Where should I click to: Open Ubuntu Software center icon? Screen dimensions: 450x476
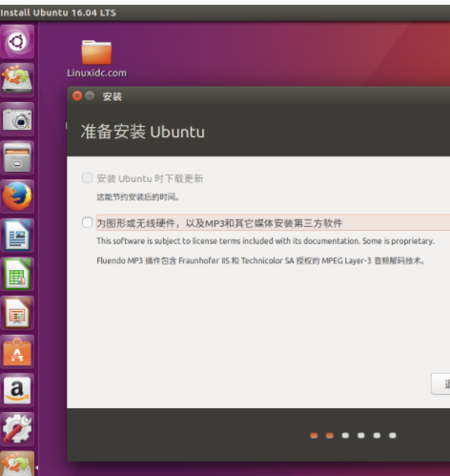coord(17,352)
